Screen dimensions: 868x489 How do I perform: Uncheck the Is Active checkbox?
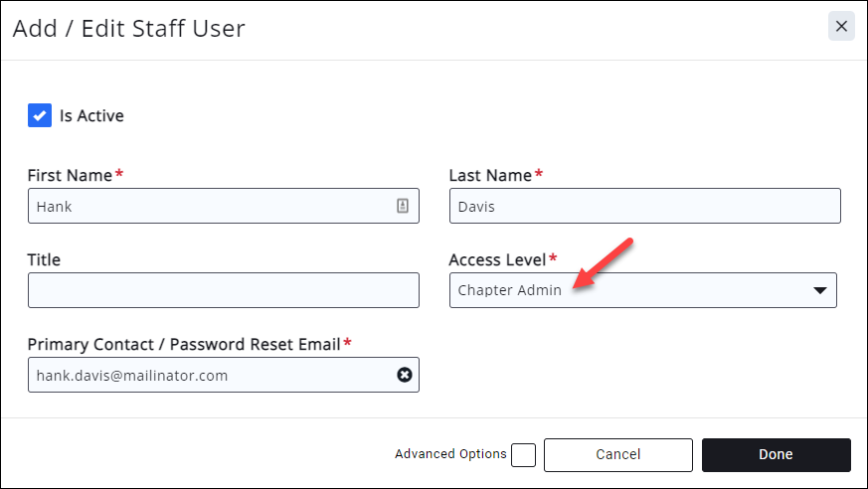40,115
